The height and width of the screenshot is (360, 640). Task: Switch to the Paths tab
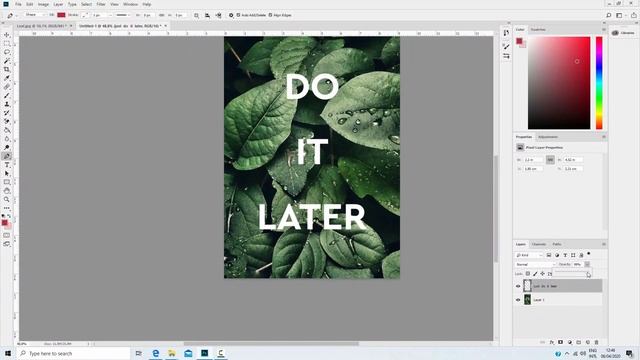557,244
